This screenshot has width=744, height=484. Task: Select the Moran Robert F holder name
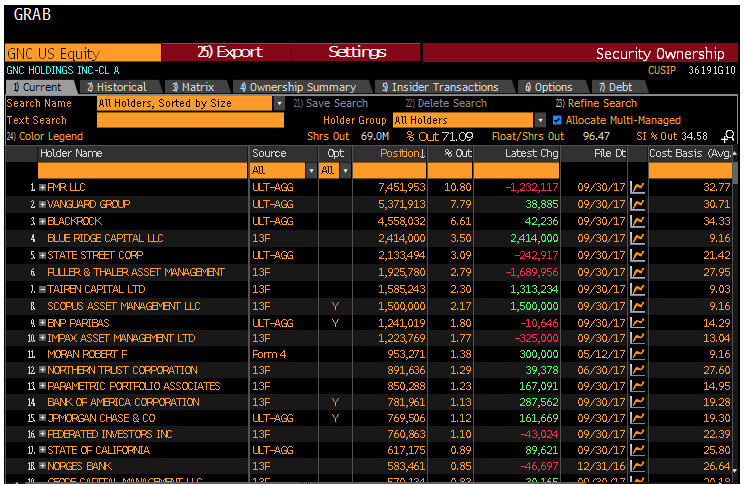pyautogui.click(x=87, y=354)
